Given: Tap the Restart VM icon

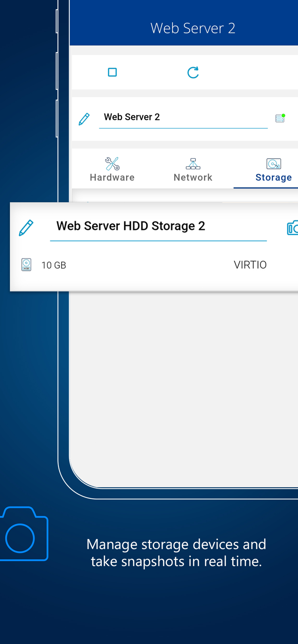Looking at the screenshot, I should click(193, 72).
